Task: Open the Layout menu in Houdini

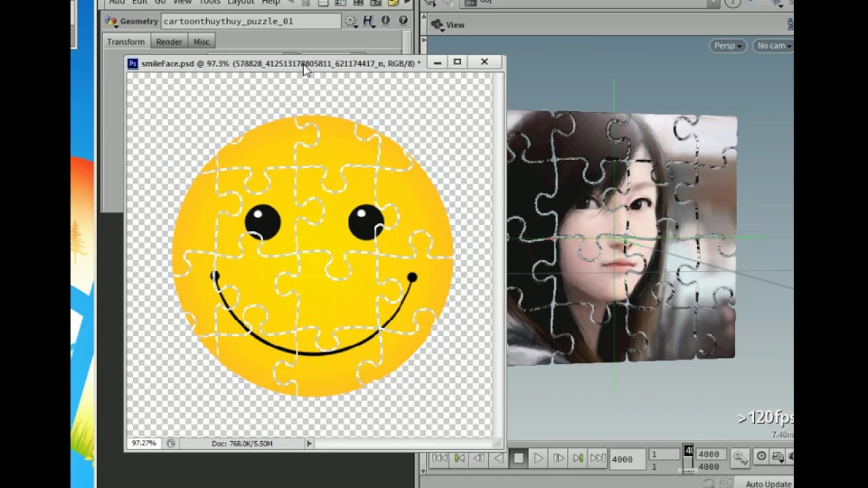Action: coord(241,2)
